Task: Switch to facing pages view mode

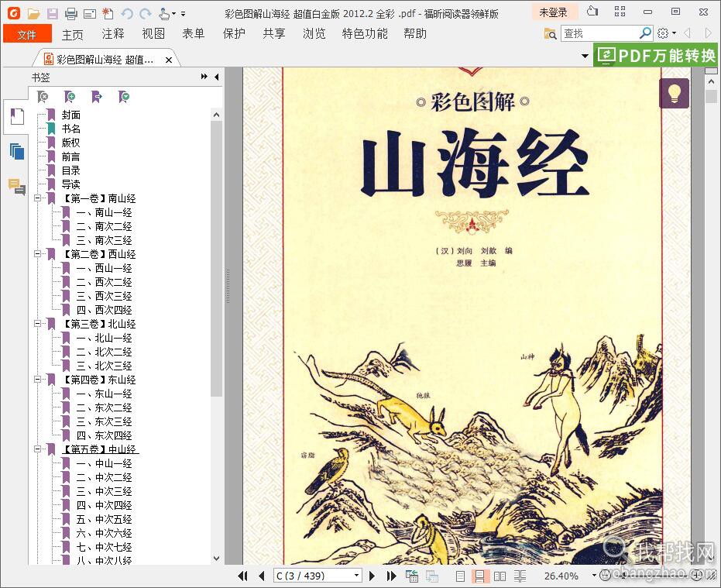Action: 500,576
